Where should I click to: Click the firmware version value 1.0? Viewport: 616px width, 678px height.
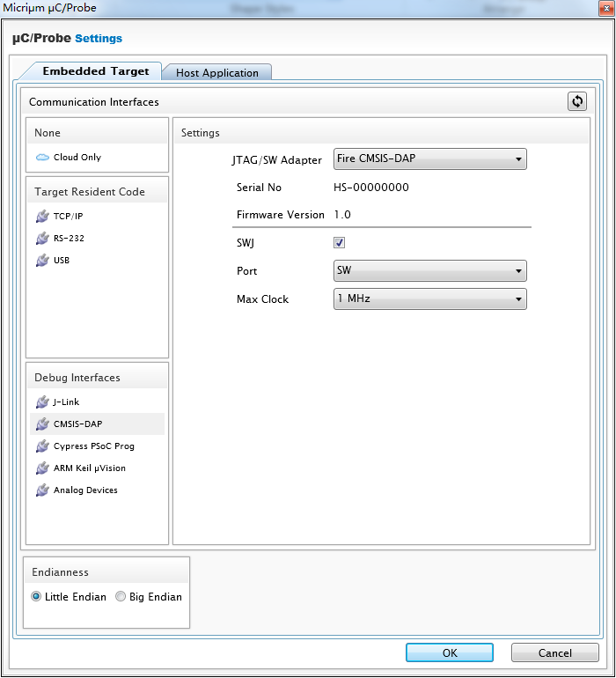tap(342, 215)
